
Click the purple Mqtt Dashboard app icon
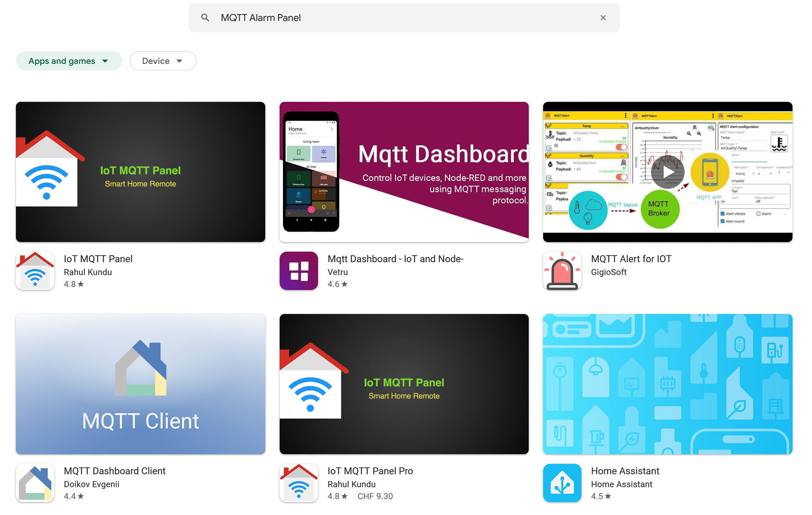[x=299, y=271]
